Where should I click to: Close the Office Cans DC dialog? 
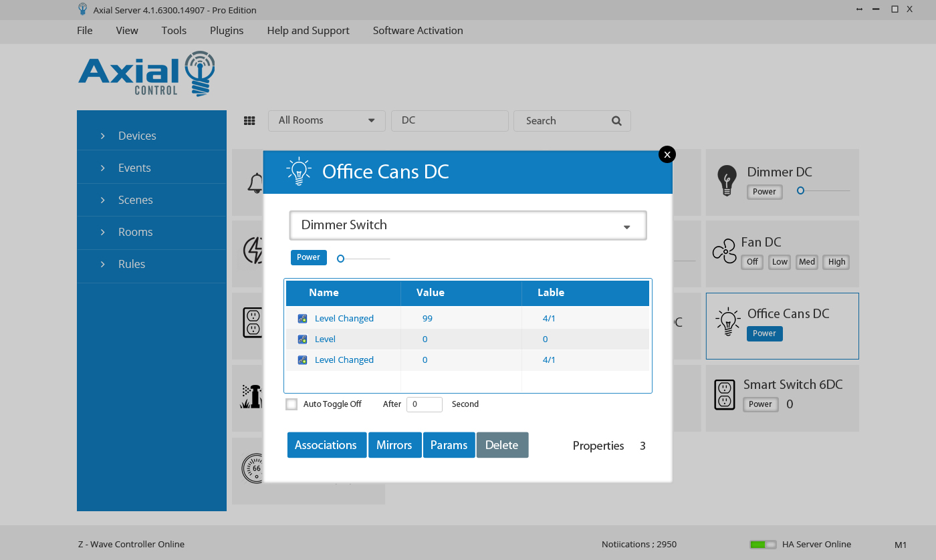coord(667,154)
